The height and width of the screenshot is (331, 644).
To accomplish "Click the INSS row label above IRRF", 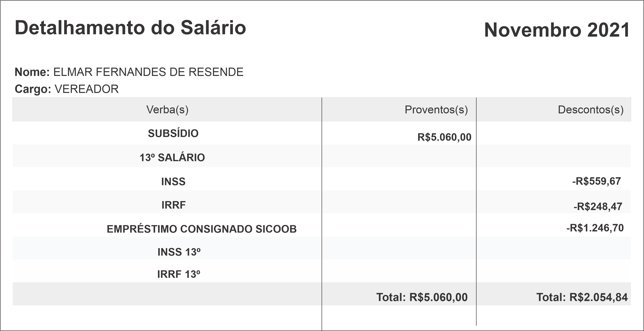I will point(173,182).
